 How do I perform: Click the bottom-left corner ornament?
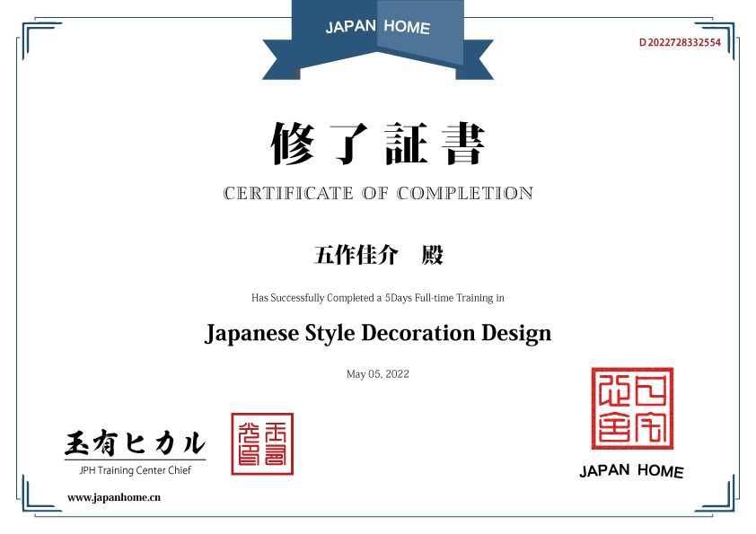(38, 495)
